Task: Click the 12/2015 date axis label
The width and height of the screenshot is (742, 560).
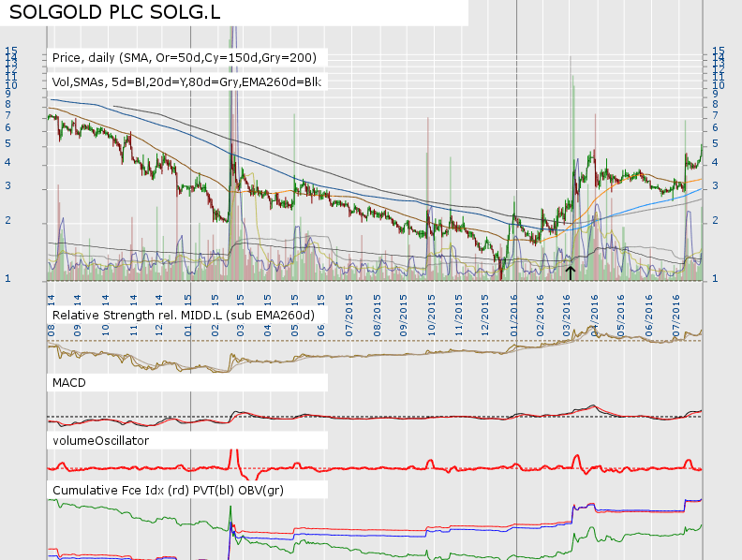Action: [485, 316]
